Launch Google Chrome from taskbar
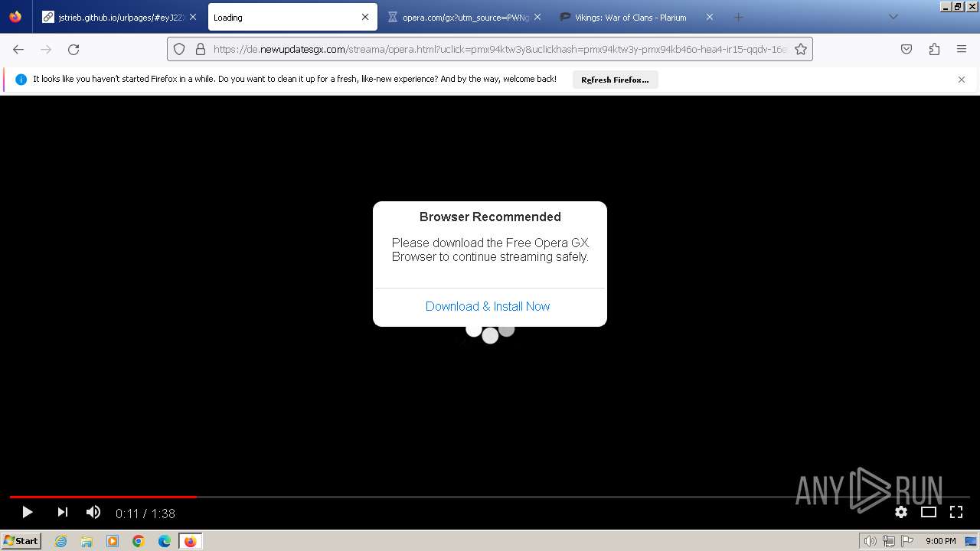Screen dimensions: 980x551 coord(139,541)
